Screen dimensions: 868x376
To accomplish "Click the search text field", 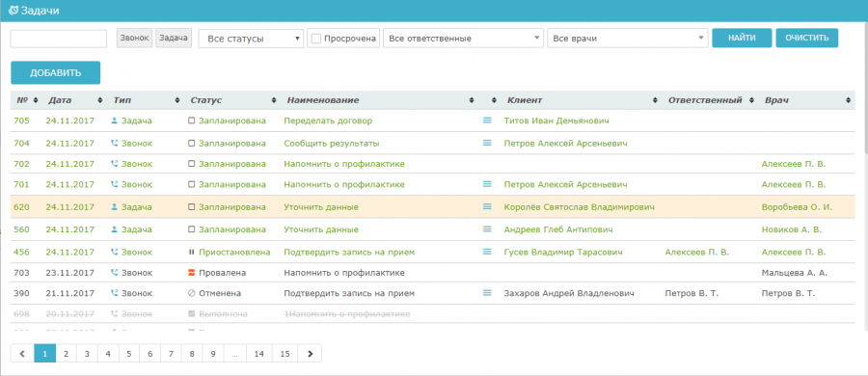I will (58, 39).
